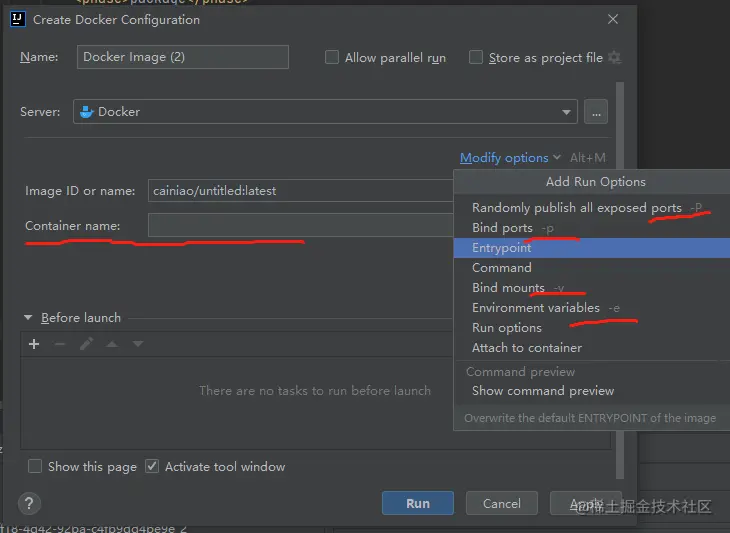Open help with the question mark button
This screenshot has height=533, width=730.
point(29,503)
